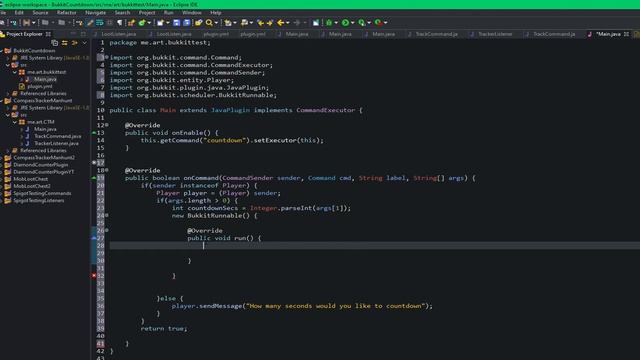Start debugging with the bug icon

(x=329, y=23)
